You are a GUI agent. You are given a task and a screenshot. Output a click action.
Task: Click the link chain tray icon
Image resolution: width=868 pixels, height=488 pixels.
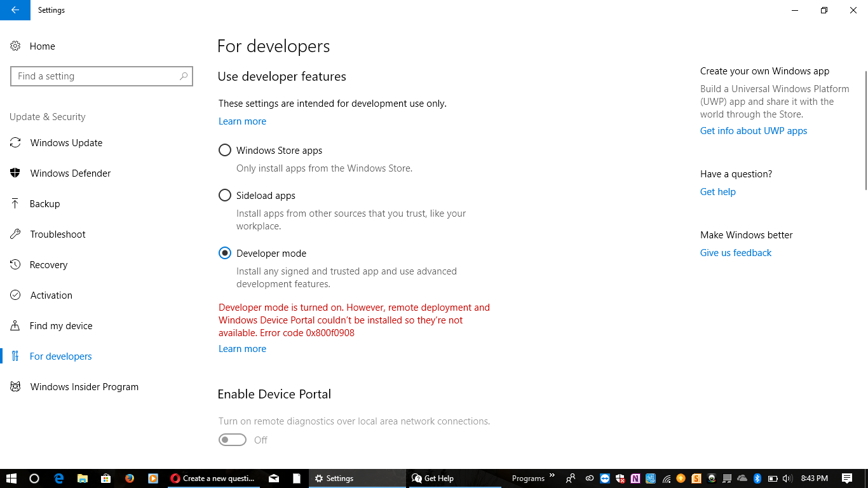590,478
